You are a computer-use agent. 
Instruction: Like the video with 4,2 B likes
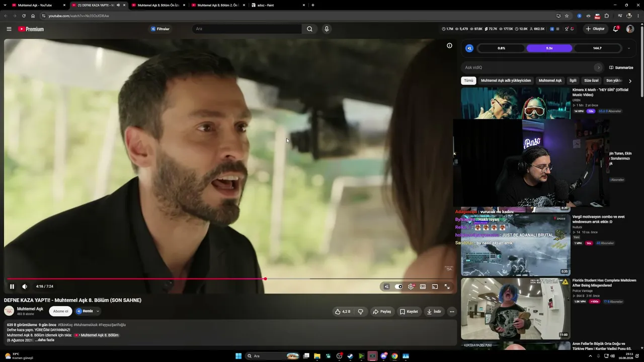(343, 312)
